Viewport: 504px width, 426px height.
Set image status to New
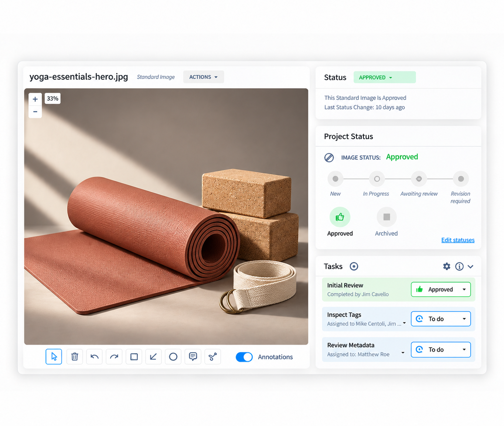[x=336, y=179]
